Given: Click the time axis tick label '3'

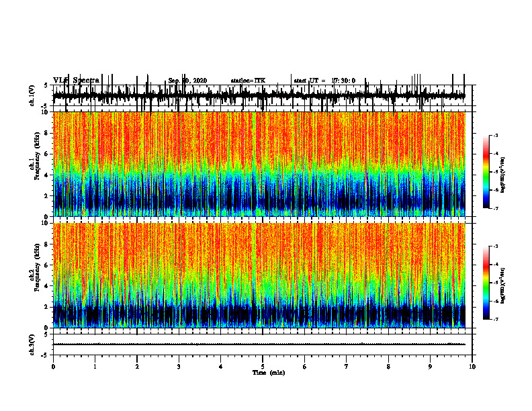Looking at the screenshot, I should [x=179, y=367].
